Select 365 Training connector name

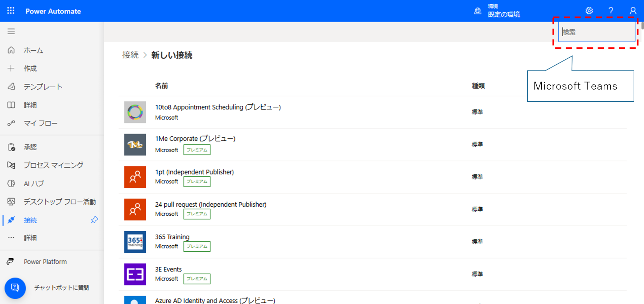coord(172,237)
